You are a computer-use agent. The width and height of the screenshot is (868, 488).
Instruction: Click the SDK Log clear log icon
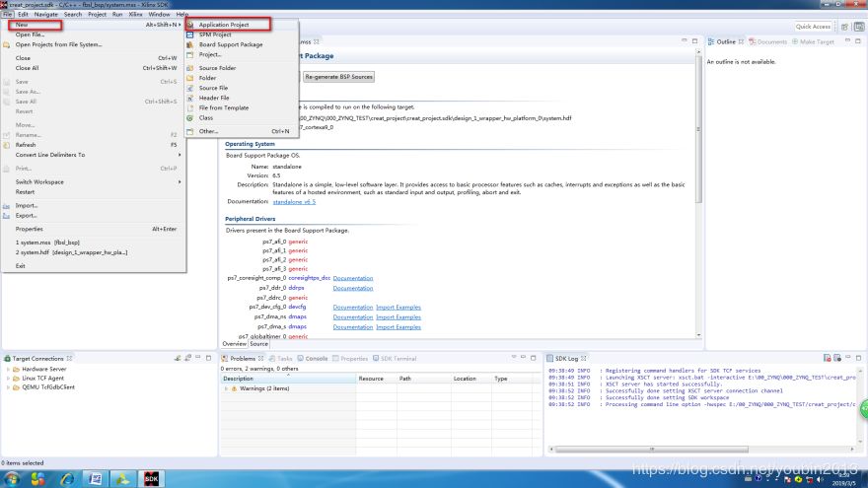[827, 358]
